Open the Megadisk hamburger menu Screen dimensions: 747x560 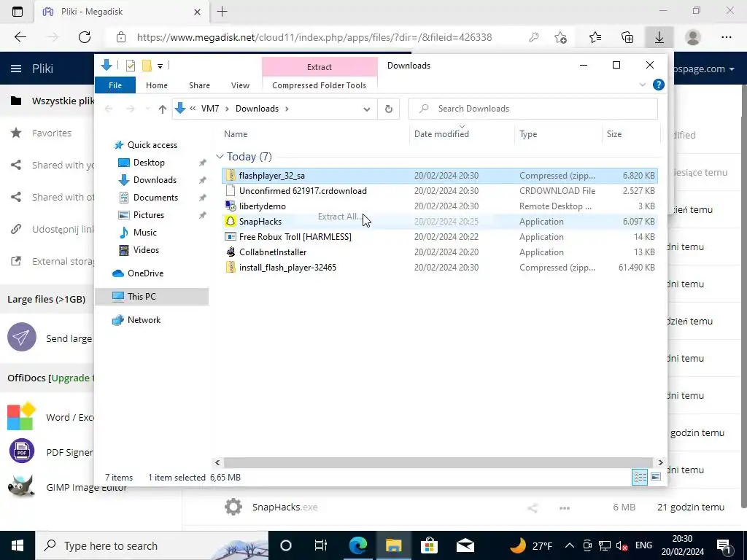pos(16,69)
